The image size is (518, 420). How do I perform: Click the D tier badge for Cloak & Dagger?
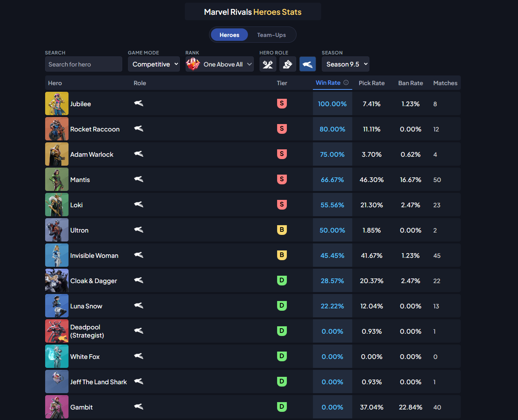tap(282, 280)
